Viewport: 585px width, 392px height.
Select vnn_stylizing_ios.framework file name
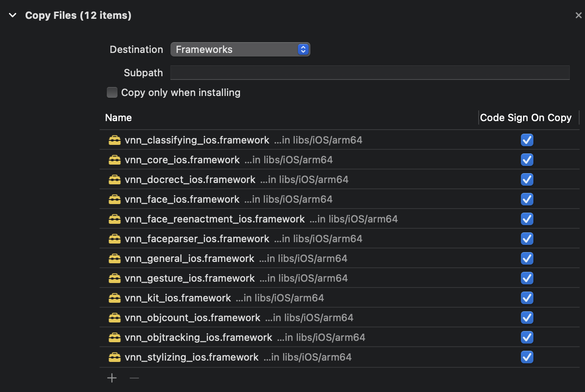tap(192, 357)
